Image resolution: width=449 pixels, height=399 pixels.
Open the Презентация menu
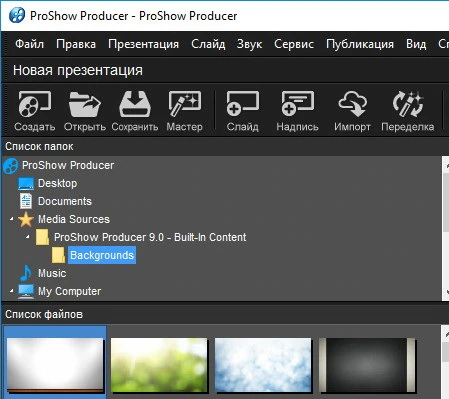pos(143,44)
